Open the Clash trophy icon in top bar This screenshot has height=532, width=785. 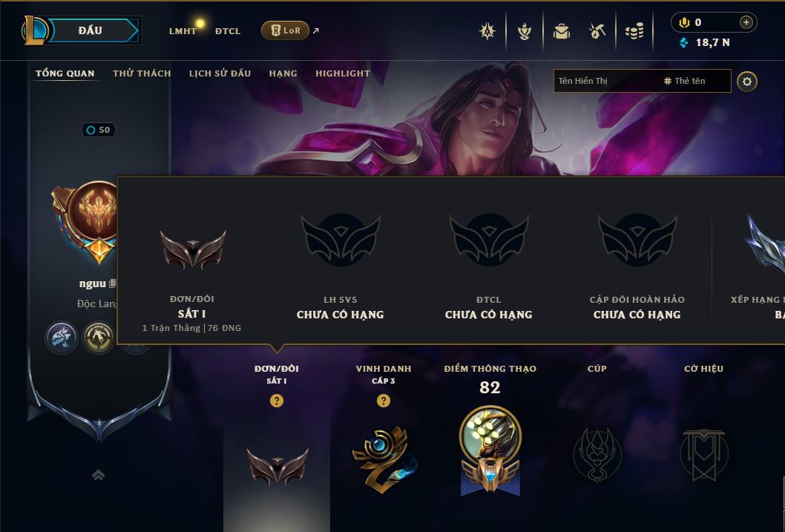(524, 31)
